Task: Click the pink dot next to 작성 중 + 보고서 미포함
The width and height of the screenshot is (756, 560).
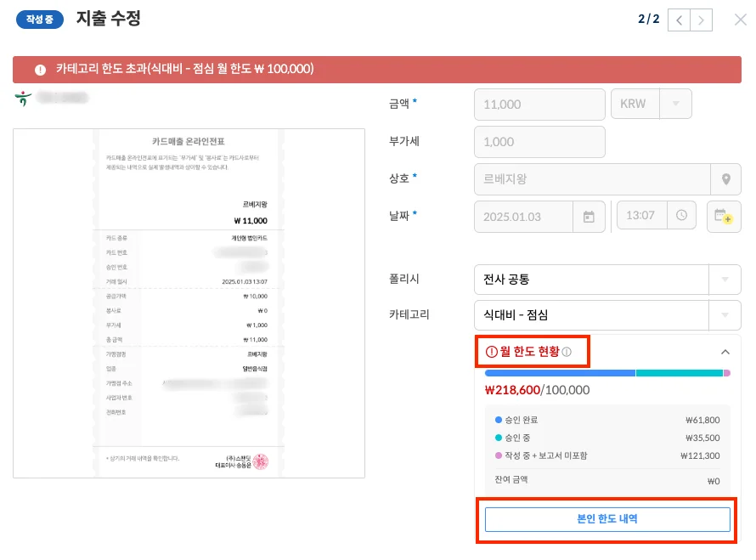Action: click(499, 455)
